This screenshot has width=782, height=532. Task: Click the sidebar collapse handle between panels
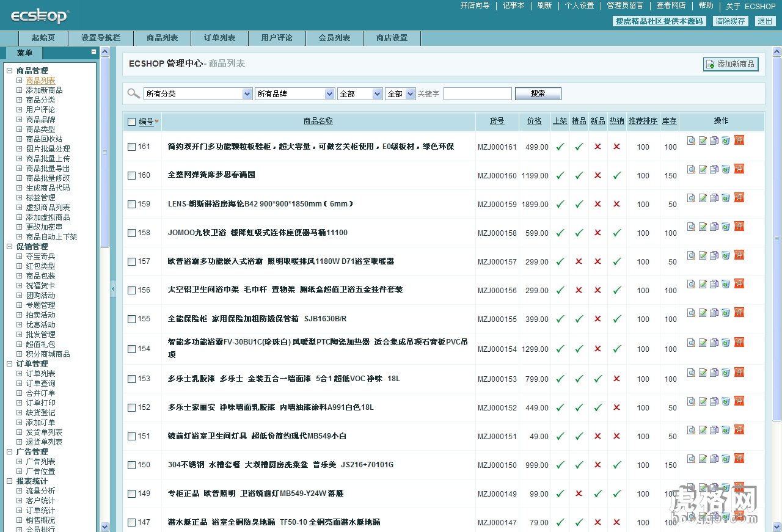pyautogui.click(x=112, y=288)
